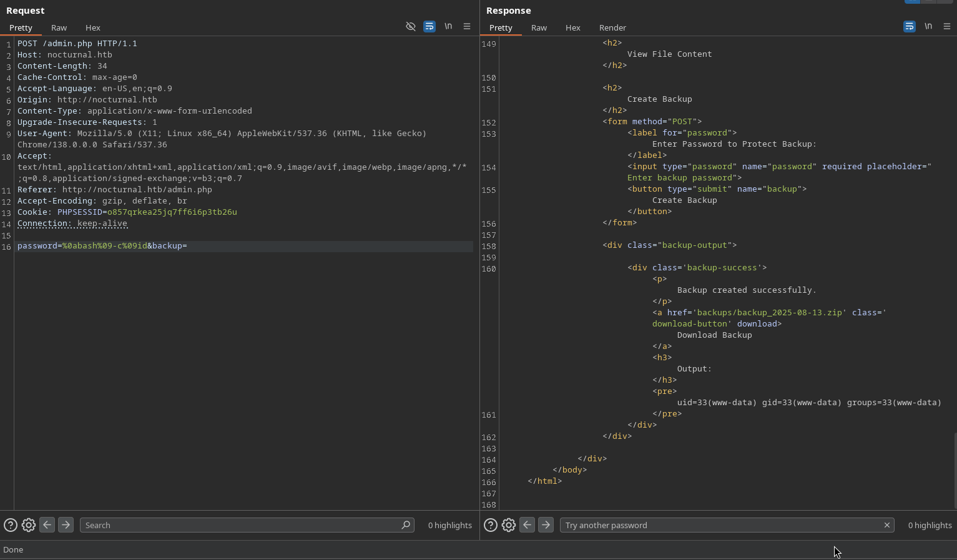957x560 pixels.
Task: Clear the 'Try another password' search text
Action: (886, 525)
